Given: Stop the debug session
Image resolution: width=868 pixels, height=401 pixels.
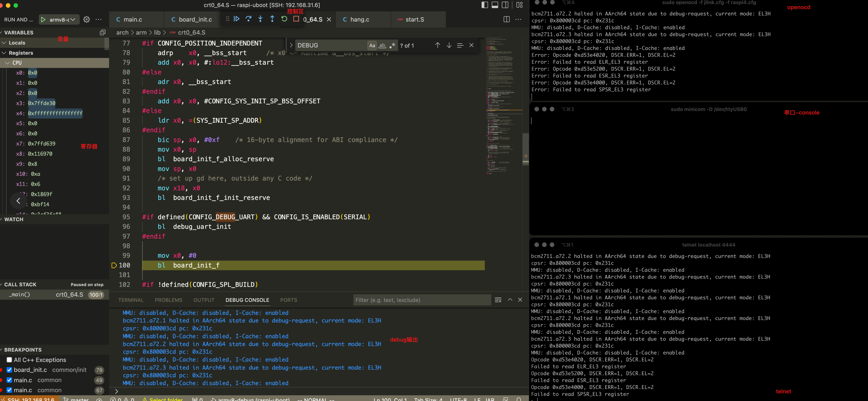Looking at the screenshot, I should click(296, 19).
